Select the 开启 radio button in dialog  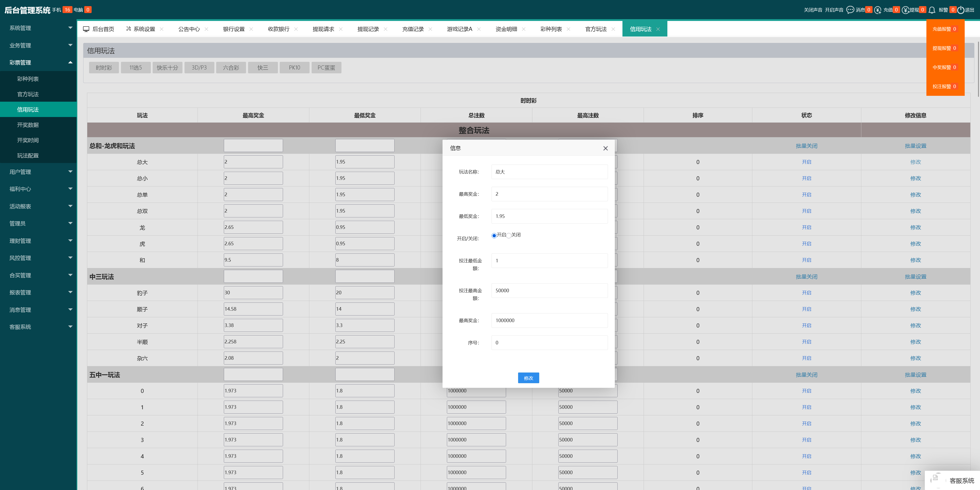(x=494, y=236)
